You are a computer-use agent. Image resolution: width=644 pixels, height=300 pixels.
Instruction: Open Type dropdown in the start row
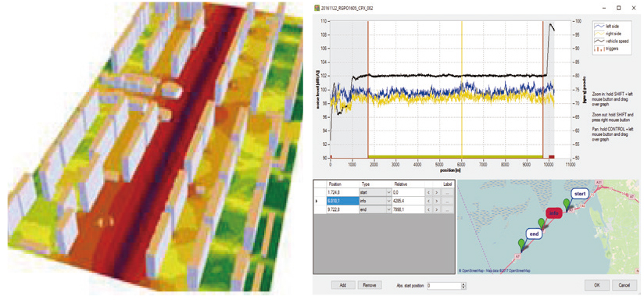pyautogui.click(x=388, y=192)
